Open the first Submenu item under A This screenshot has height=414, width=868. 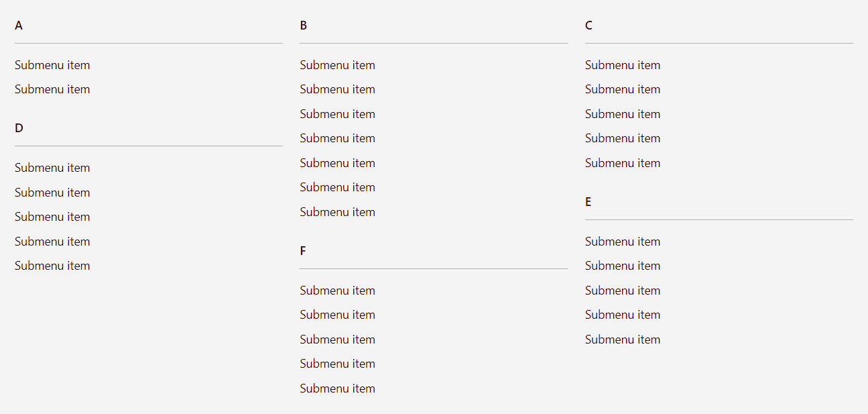(52, 65)
